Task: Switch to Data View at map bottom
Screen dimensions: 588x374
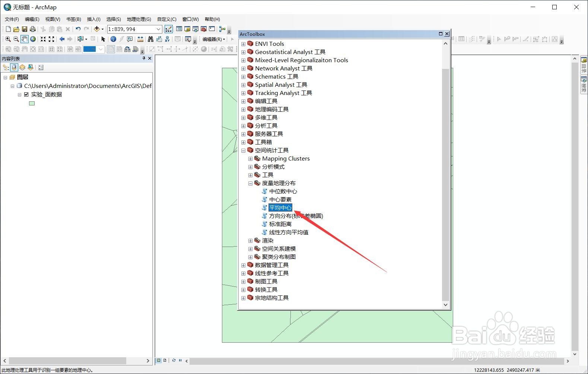Action: [159, 360]
